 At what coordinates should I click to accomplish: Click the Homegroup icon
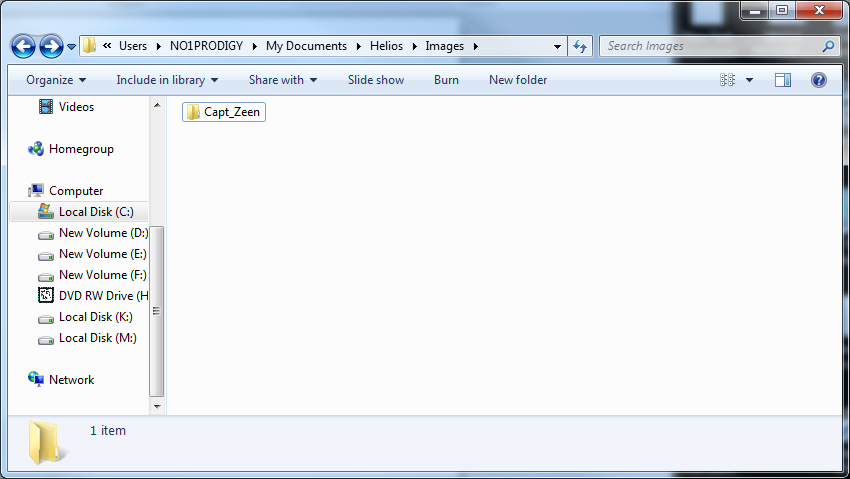(x=36, y=148)
